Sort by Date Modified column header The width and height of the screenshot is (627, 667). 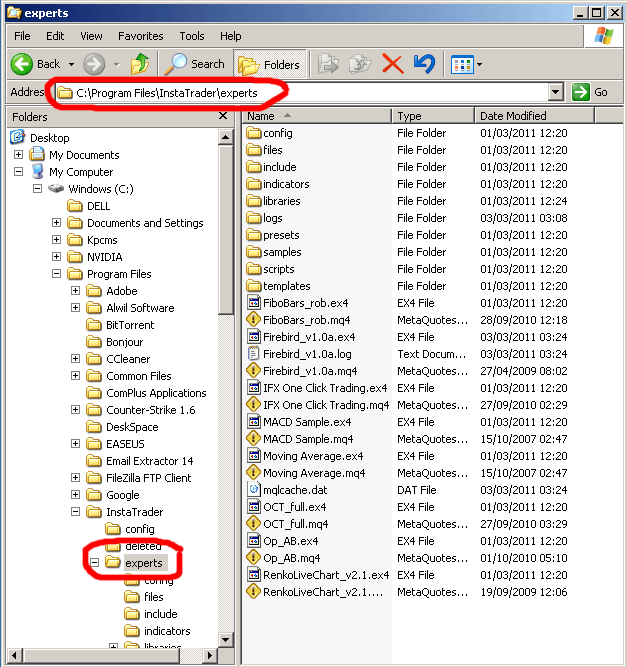click(x=534, y=116)
